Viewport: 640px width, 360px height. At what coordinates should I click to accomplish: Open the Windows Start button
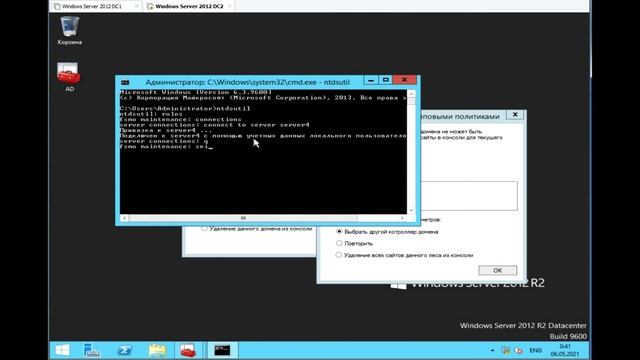[x=62, y=350]
